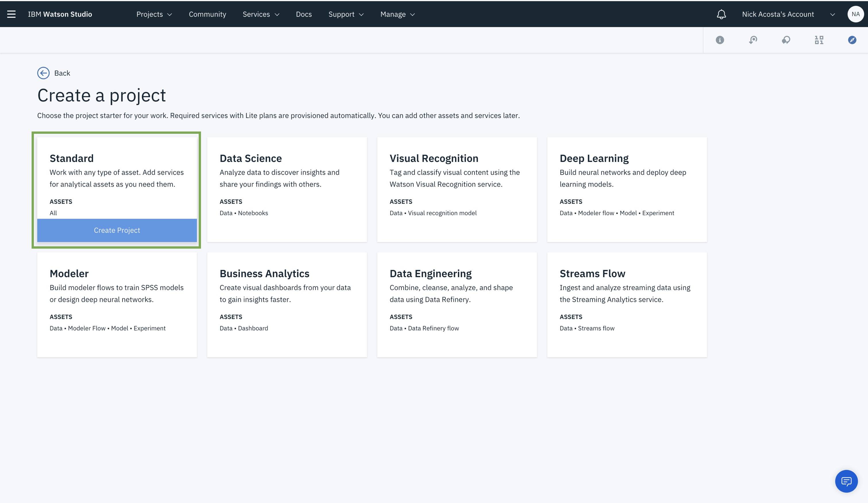This screenshot has height=503, width=868.
Task: Open the hamburger navigation menu
Action: [11, 14]
